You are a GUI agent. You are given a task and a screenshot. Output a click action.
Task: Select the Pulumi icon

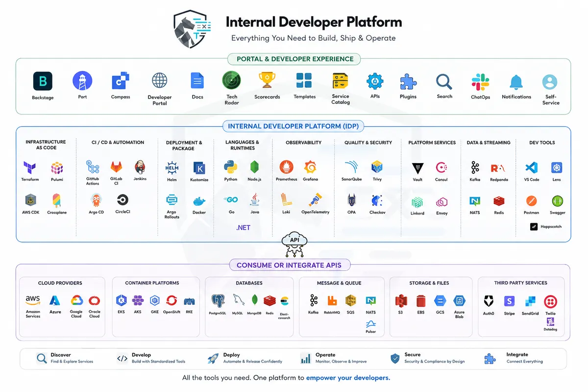click(57, 168)
